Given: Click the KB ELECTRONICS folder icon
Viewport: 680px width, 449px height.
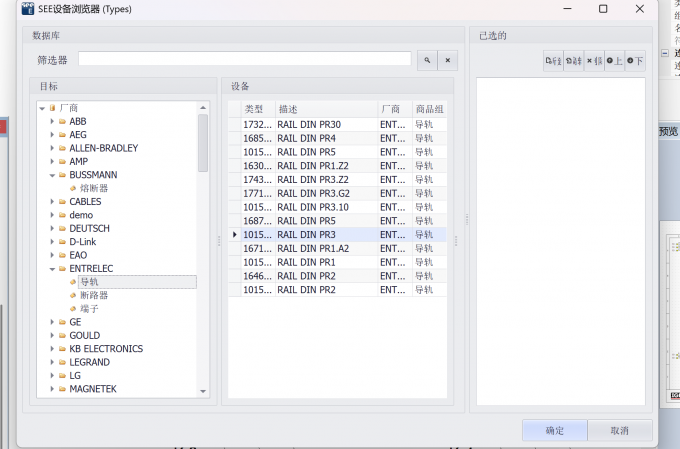Looking at the screenshot, I should click(x=62, y=349).
